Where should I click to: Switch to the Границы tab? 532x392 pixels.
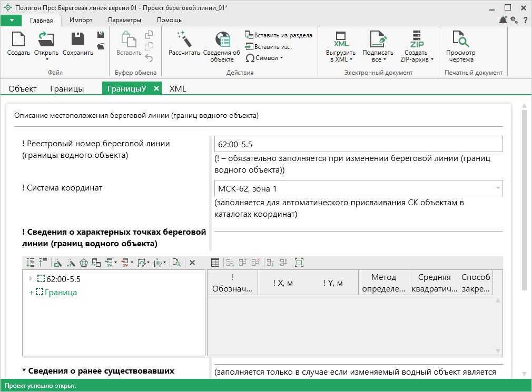[x=67, y=88]
